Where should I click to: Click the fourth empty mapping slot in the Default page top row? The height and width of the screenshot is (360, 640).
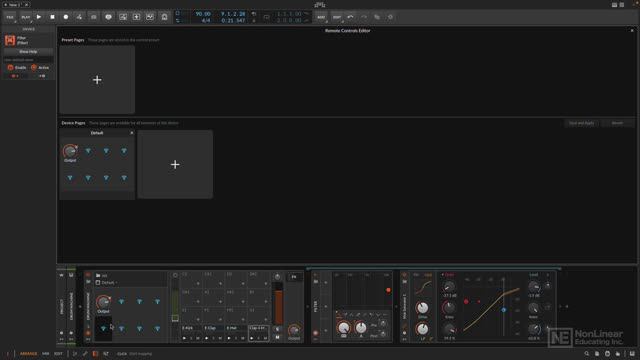124,151
